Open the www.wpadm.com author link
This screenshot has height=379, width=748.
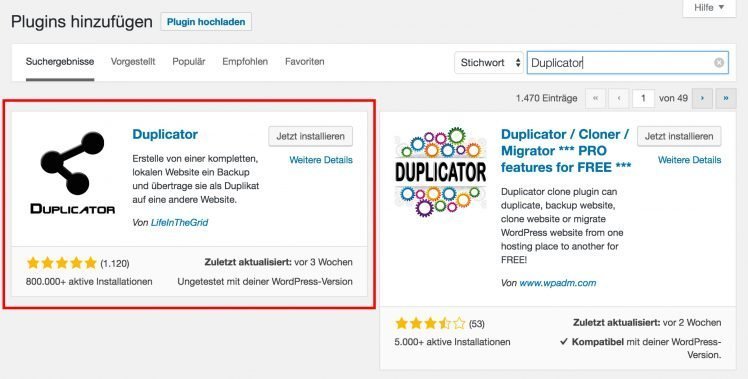(558, 283)
